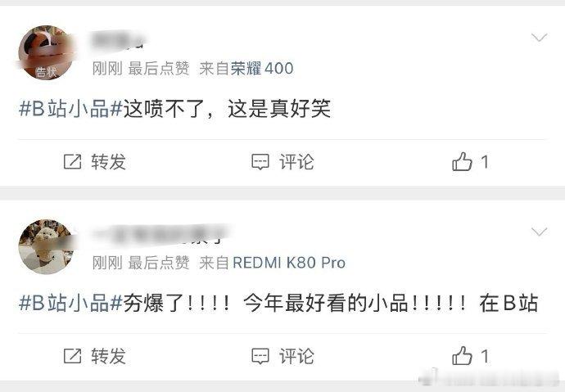The width and height of the screenshot is (565, 392).
Task: Click 转发 label on first post
Action: pyautogui.click(x=108, y=161)
